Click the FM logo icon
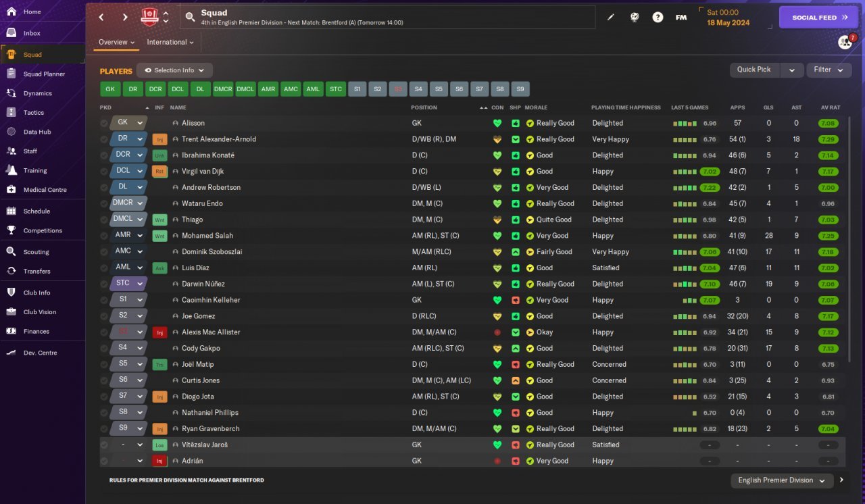 [x=681, y=18]
